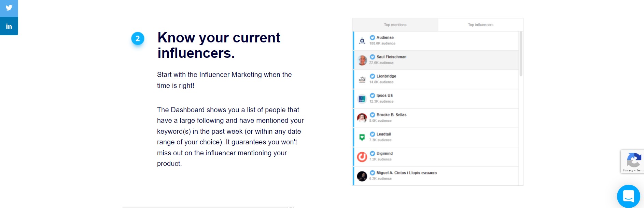The height and width of the screenshot is (208, 644).
Task: Click Brooke B. Sellas' profile photo
Action: point(362,118)
